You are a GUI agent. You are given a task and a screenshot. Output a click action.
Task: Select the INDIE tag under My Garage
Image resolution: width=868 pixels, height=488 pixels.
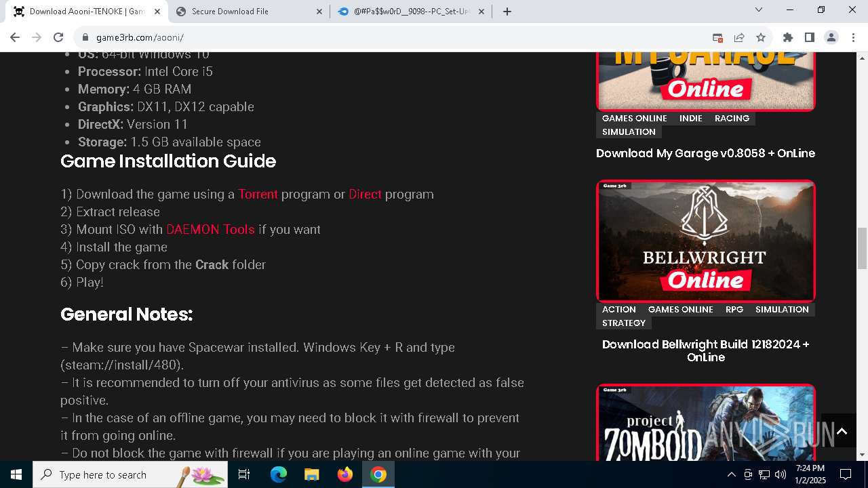pyautogui.click(x=691, y=118)
